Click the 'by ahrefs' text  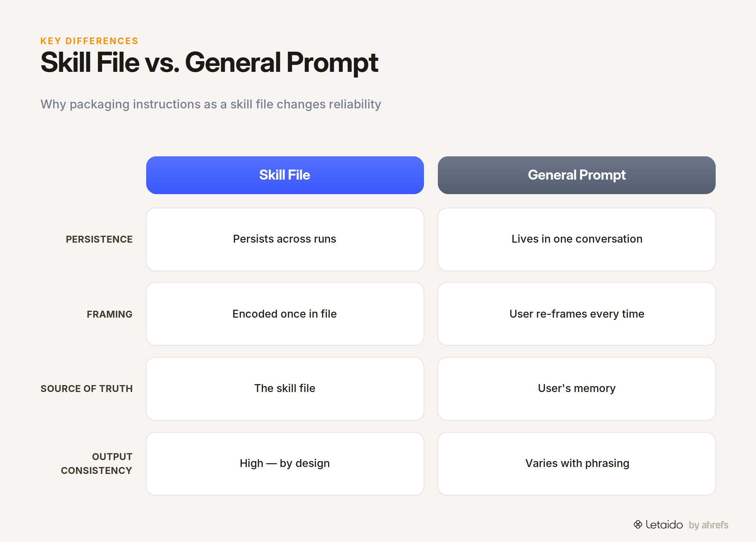(x=708, y=525)
